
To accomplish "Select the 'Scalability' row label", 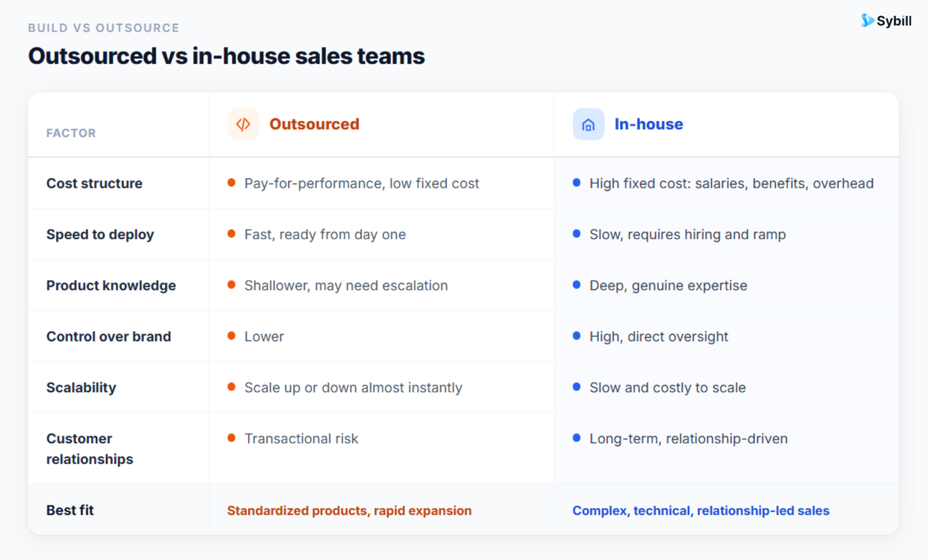I will [81, 388].
